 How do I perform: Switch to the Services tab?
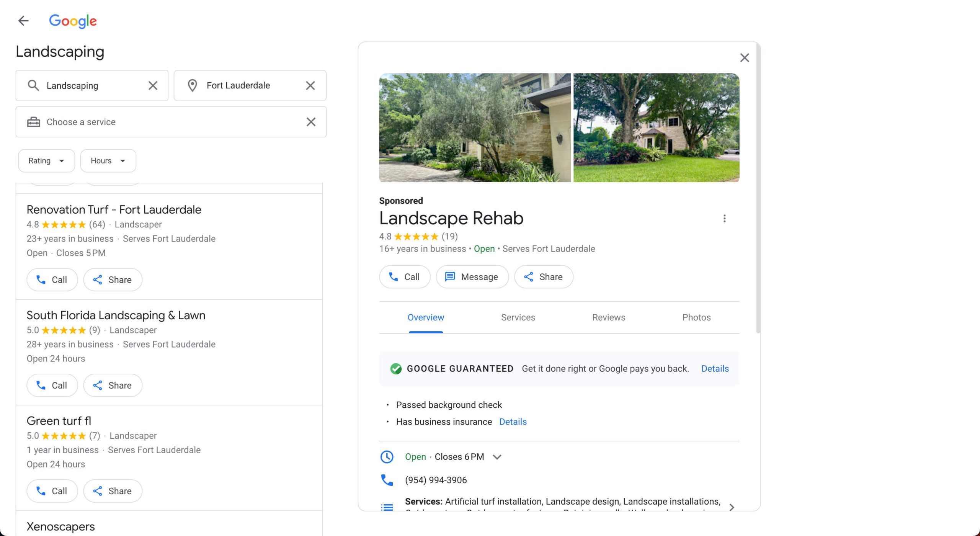pyautogui.click(x=518, y=317)
